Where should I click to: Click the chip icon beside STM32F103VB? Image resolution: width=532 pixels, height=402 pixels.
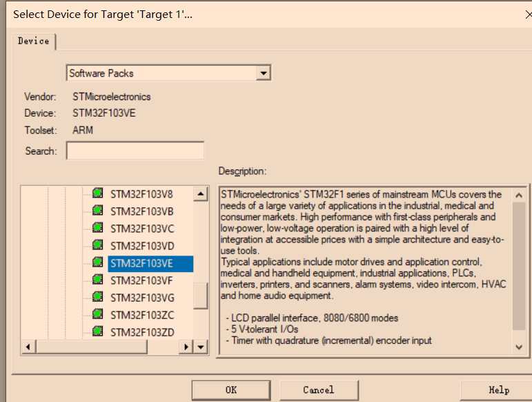click(x=98, y=210)
